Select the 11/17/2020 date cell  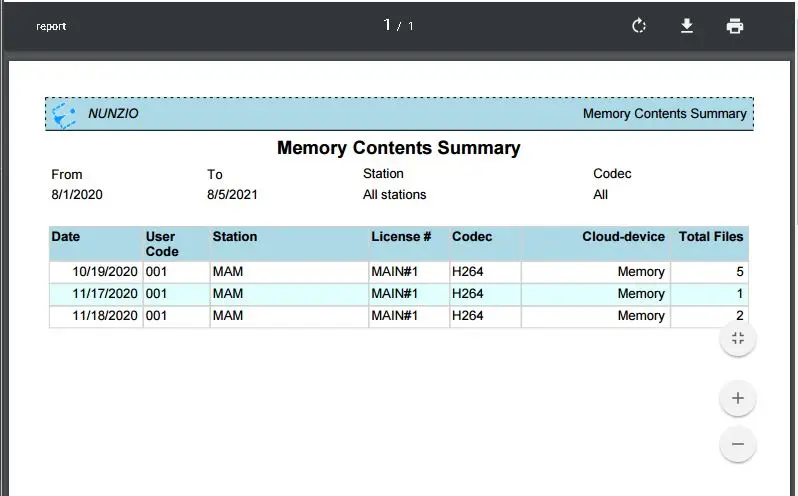(105, 294)
